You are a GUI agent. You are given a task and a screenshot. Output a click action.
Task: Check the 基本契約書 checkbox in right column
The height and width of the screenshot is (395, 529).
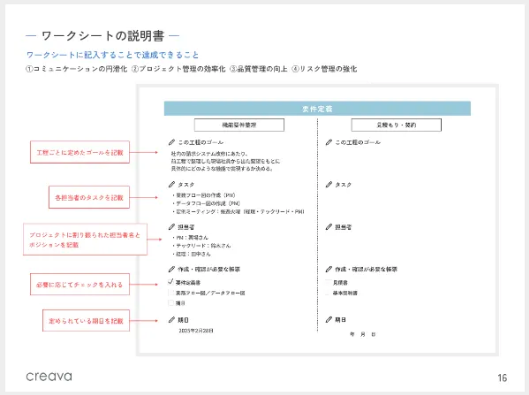point(328,293)
